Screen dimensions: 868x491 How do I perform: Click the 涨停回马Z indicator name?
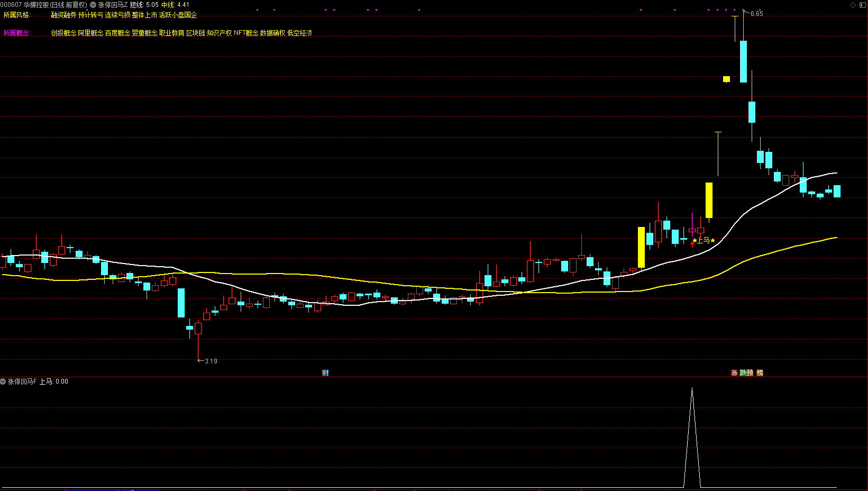tap(113, 5)
